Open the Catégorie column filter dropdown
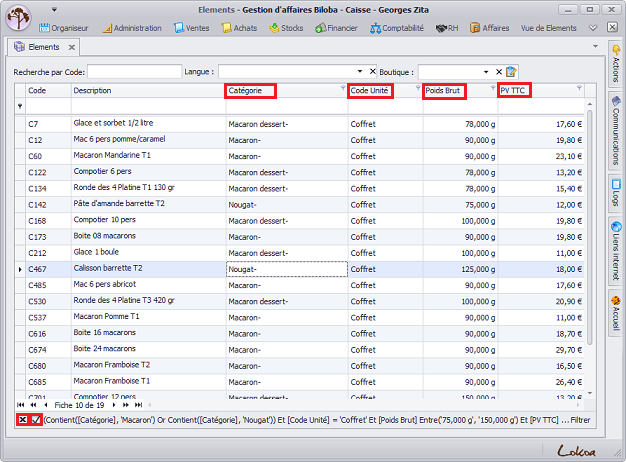This screenshot has height=462, width=626. 342,90
